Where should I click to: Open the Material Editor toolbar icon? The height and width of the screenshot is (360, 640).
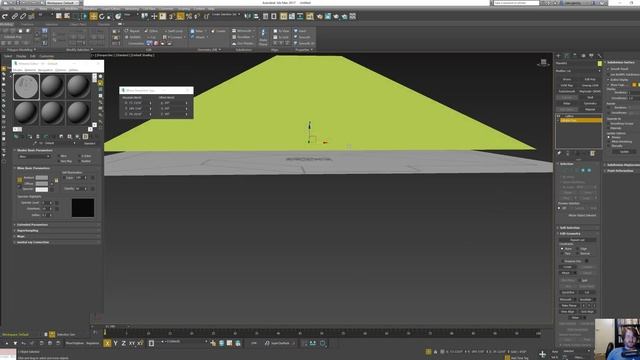point(310,16)
